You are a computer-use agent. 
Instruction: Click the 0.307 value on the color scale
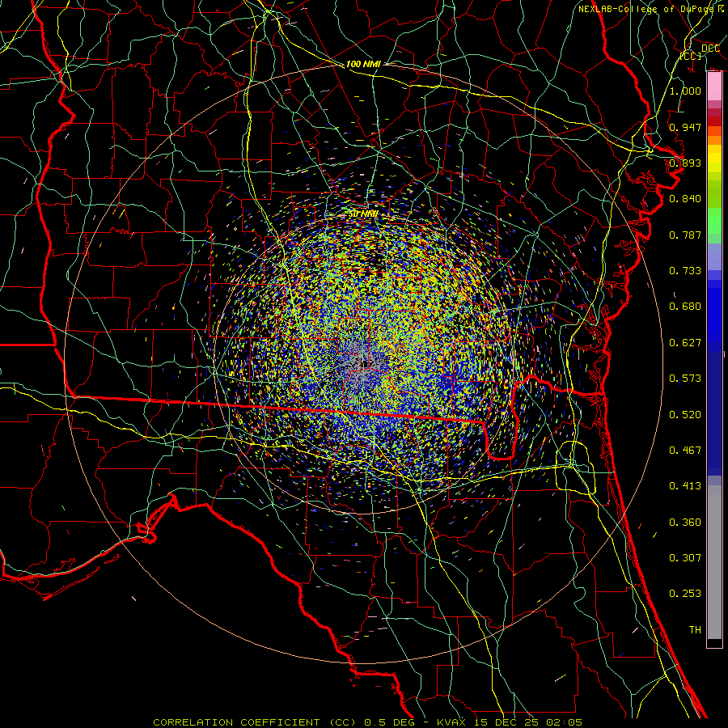click(x=685, y=558)
